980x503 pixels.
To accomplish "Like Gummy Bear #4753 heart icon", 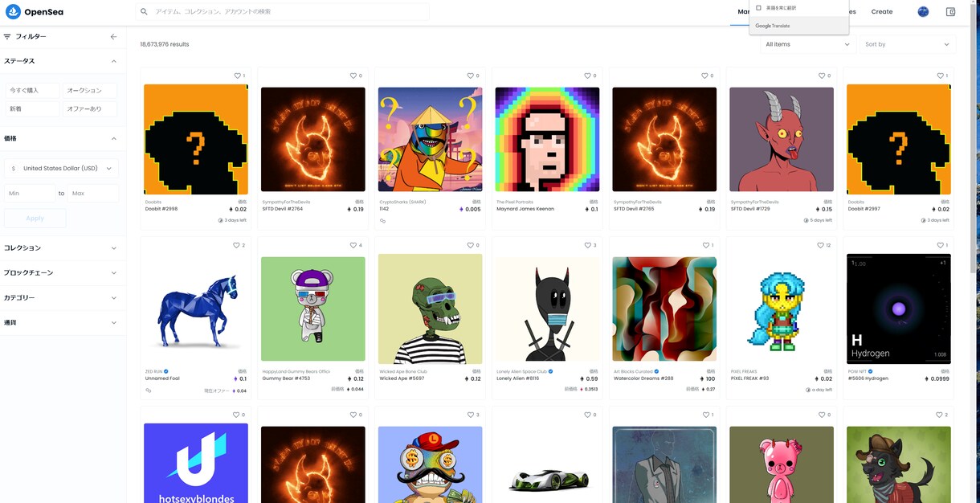I will click(353, 245).
